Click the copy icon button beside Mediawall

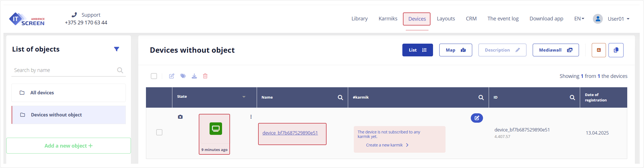pos(616,50)
